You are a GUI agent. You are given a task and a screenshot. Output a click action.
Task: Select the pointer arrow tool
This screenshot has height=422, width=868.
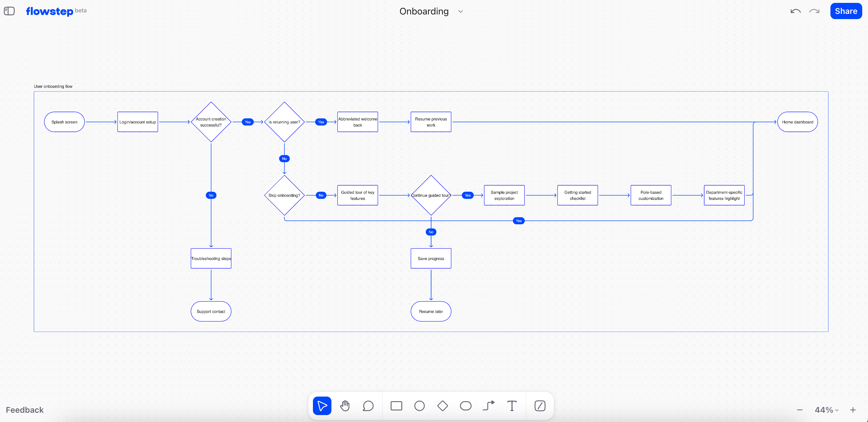click(x=322, y=406)
